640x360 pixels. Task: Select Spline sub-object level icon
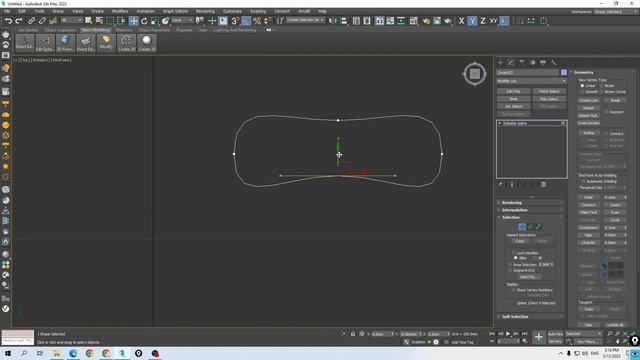tap(538, 227)
